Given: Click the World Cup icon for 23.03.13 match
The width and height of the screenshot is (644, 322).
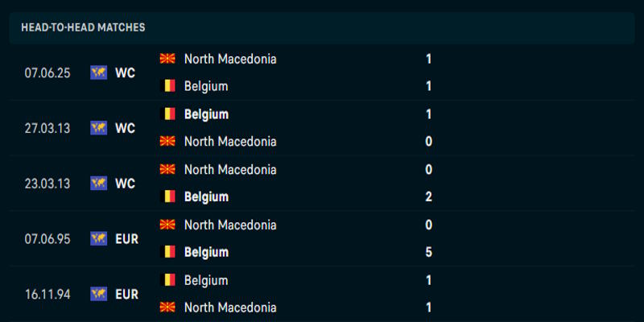Looking at the screenshot, I should click(99, 184).
